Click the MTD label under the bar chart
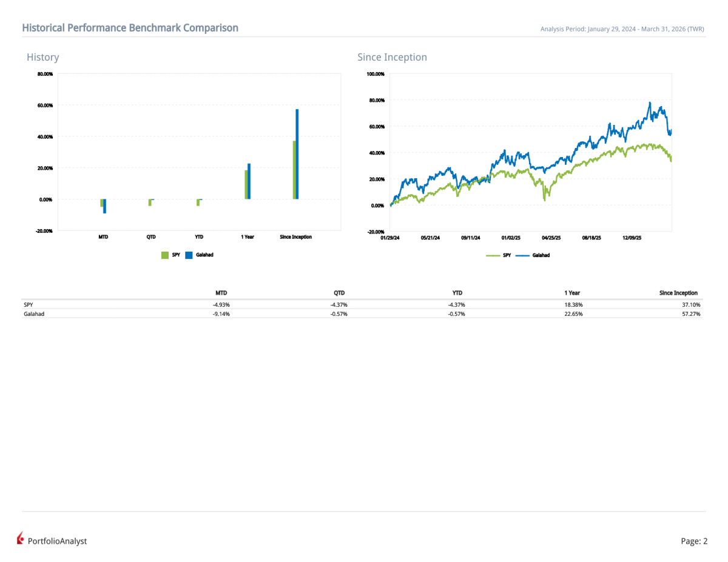Viewport: 728px width, 562px height. [103, 237]
